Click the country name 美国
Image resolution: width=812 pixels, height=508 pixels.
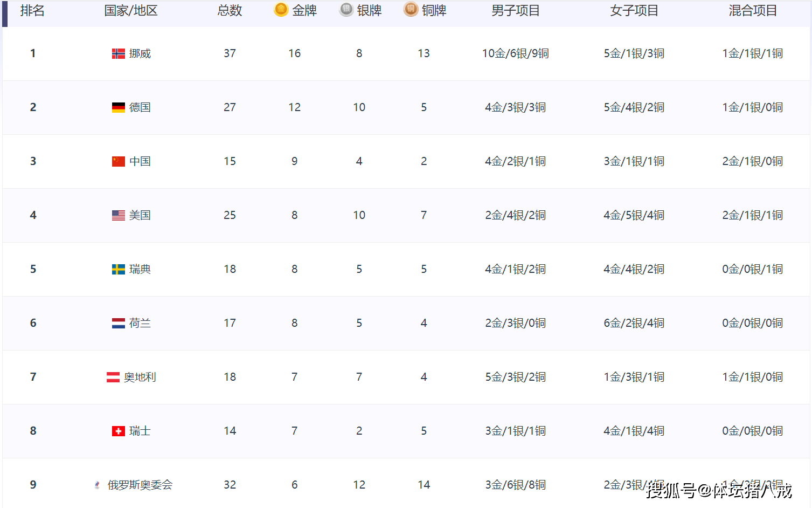pyautogui.click(x=140, y=215)
